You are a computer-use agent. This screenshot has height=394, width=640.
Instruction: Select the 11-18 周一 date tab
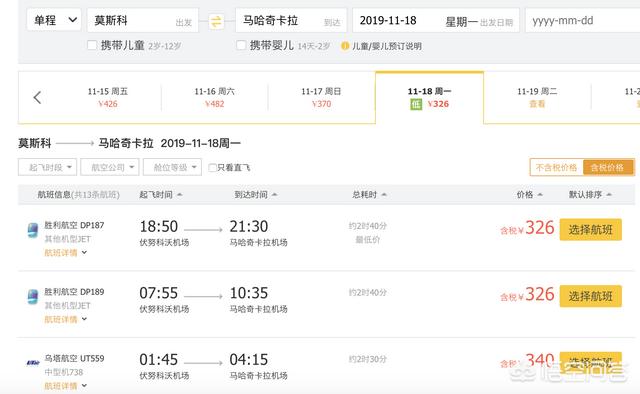point(429,98)
